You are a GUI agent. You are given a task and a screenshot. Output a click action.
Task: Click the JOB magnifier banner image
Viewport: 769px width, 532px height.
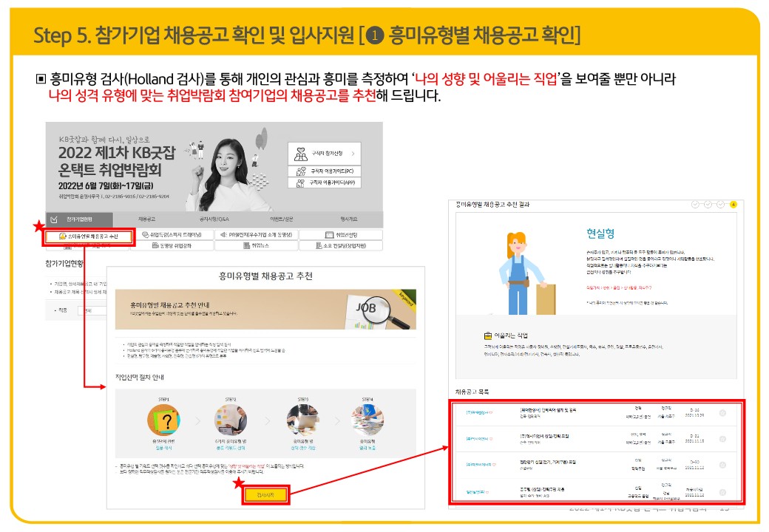click(373, 305)
